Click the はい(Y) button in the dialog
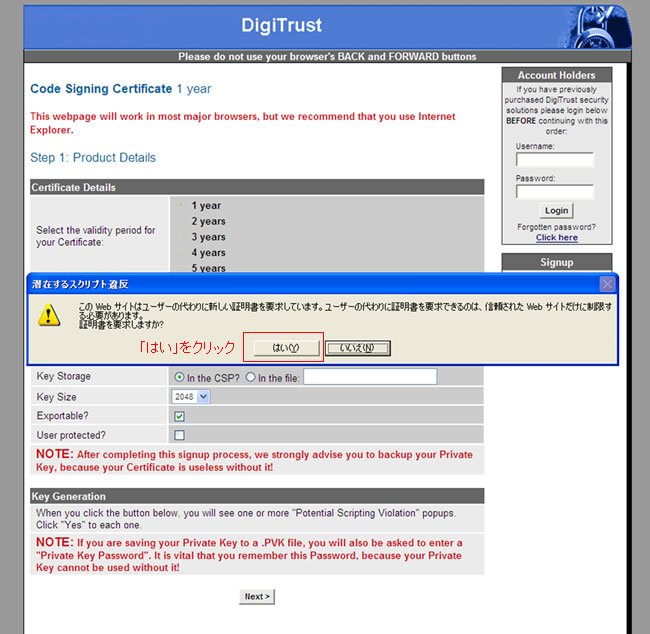 tap(286, 347)
